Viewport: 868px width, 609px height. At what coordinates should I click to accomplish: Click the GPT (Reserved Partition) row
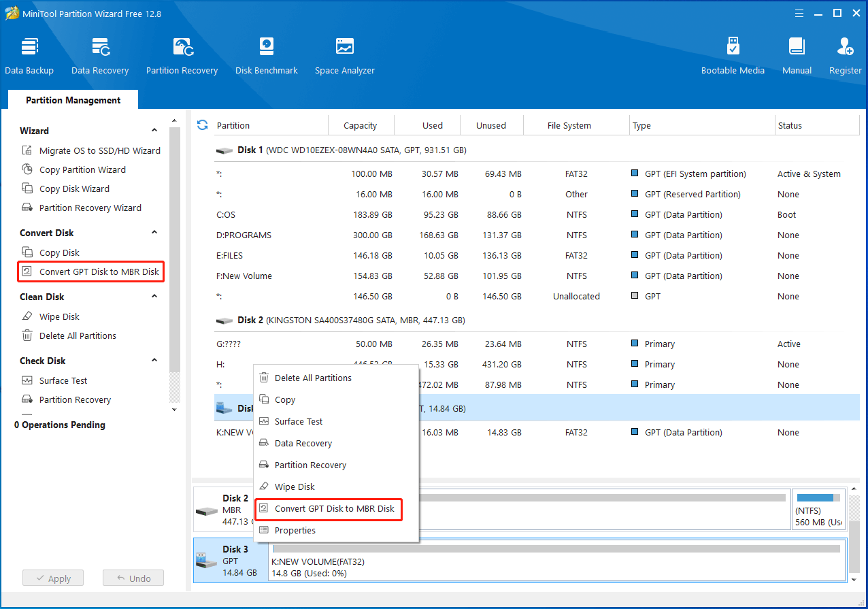point(537,194)
